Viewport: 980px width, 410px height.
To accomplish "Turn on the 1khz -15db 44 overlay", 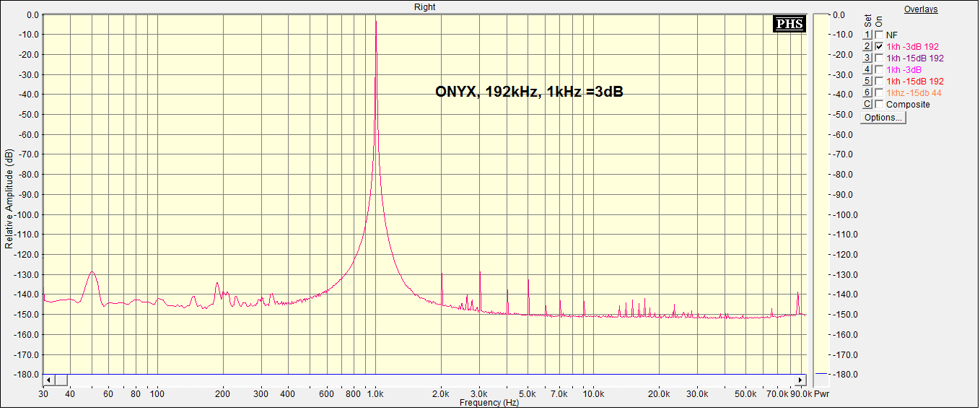I will click(x=879, y=92).
